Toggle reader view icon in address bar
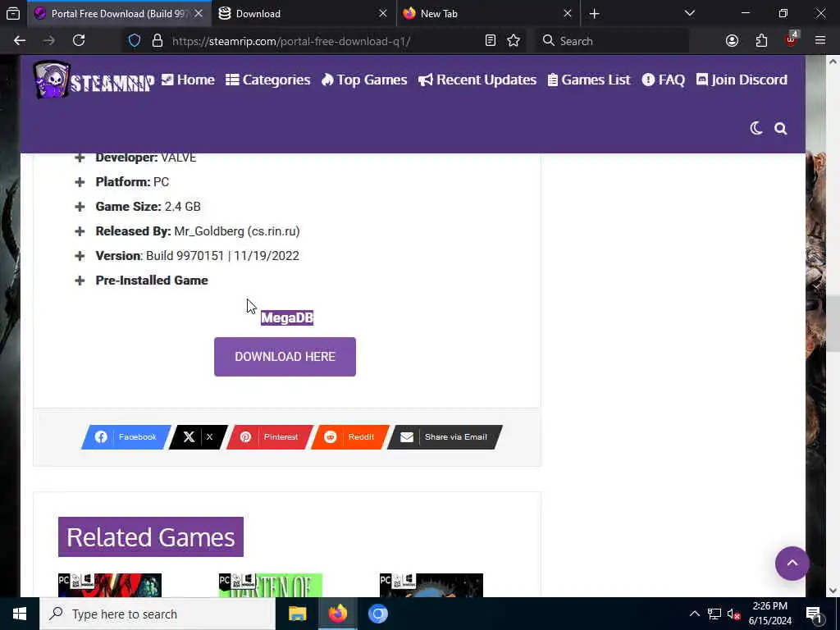The height and width of the screenshot is (630, 840). [491, 41]
